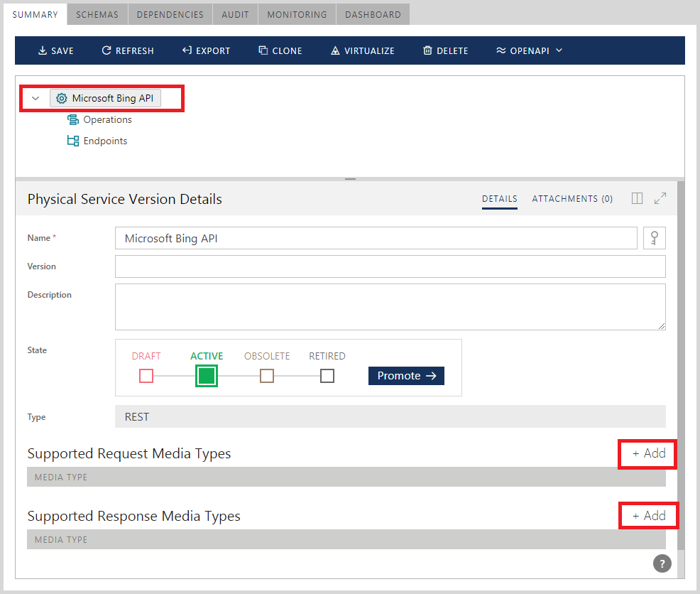
Task: Expand details panel with diagonal arrows icon
Action: tap(660, 198)
